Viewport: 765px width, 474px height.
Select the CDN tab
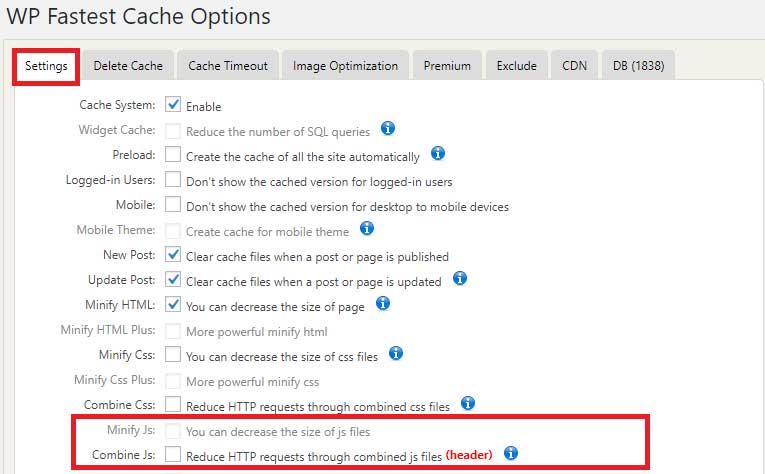tap(574, 65)
